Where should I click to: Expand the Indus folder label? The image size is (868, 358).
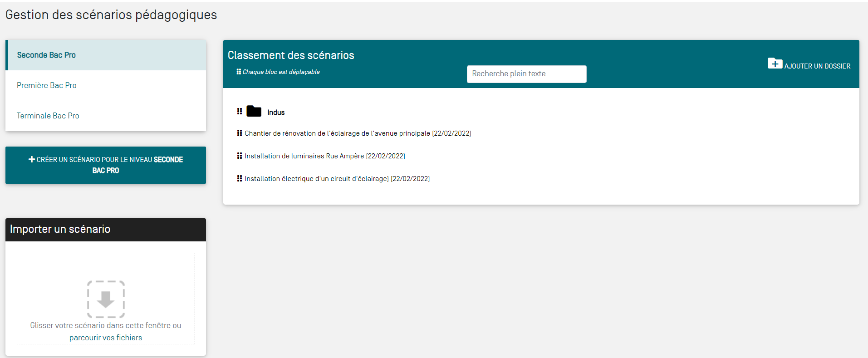click(276, 113)
